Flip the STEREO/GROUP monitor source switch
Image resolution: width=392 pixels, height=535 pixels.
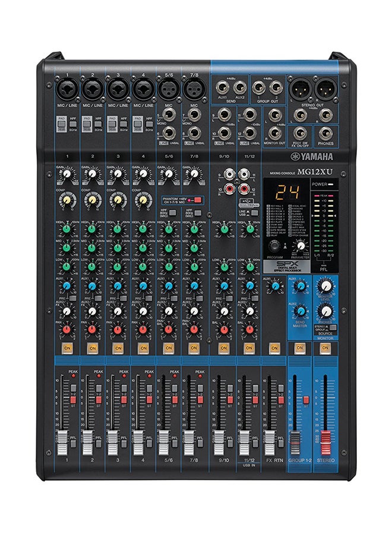[x=333, y=328]
